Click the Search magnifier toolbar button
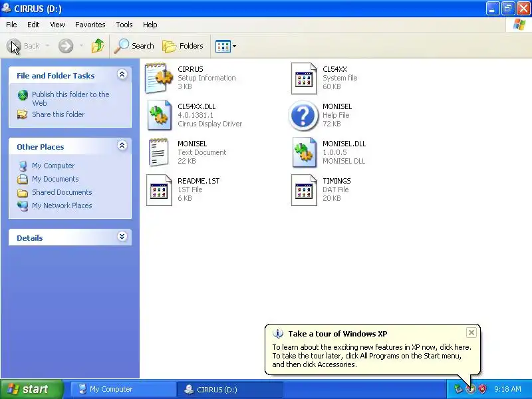This screenshot has width=532, height=399. click(134, 46)
